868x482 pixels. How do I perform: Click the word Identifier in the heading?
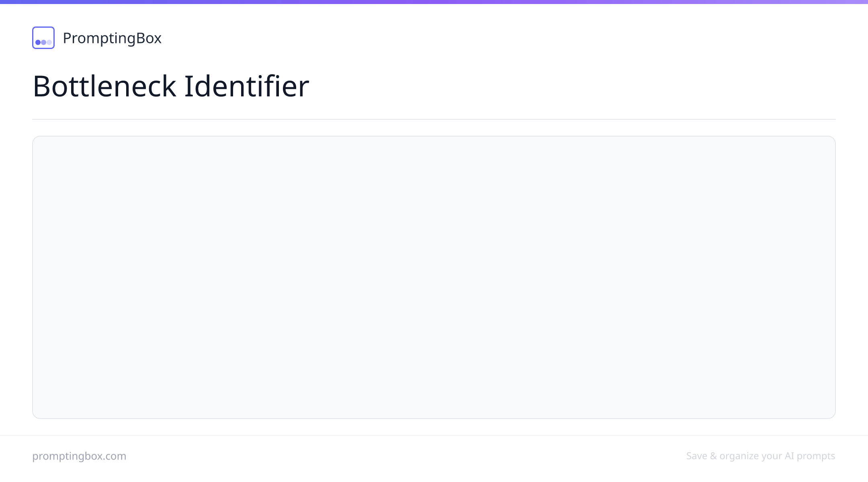247,86
